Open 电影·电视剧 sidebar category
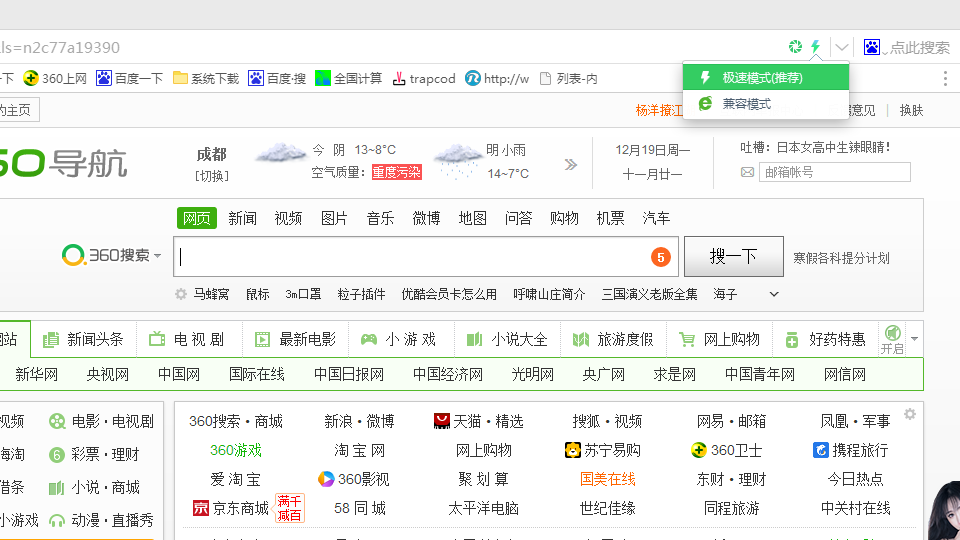 (101, 421)
